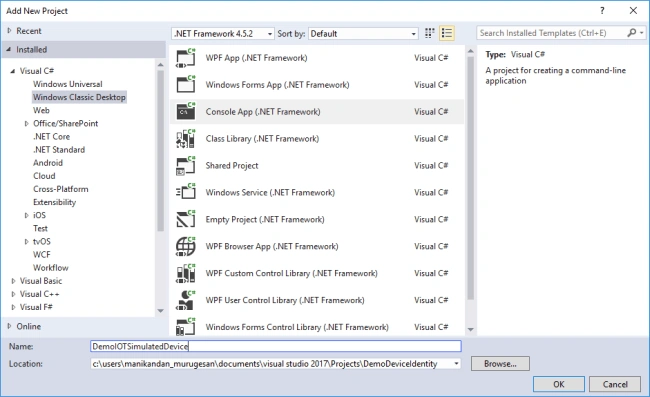Expand the Online section
The width and height of the screenshot is (650, 397).
coord(9,326)
